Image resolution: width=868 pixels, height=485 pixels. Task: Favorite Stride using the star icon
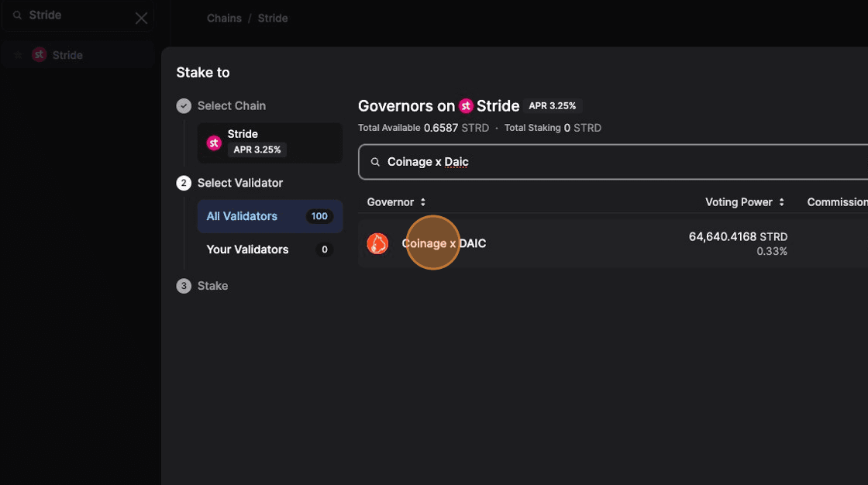[18, 55]
